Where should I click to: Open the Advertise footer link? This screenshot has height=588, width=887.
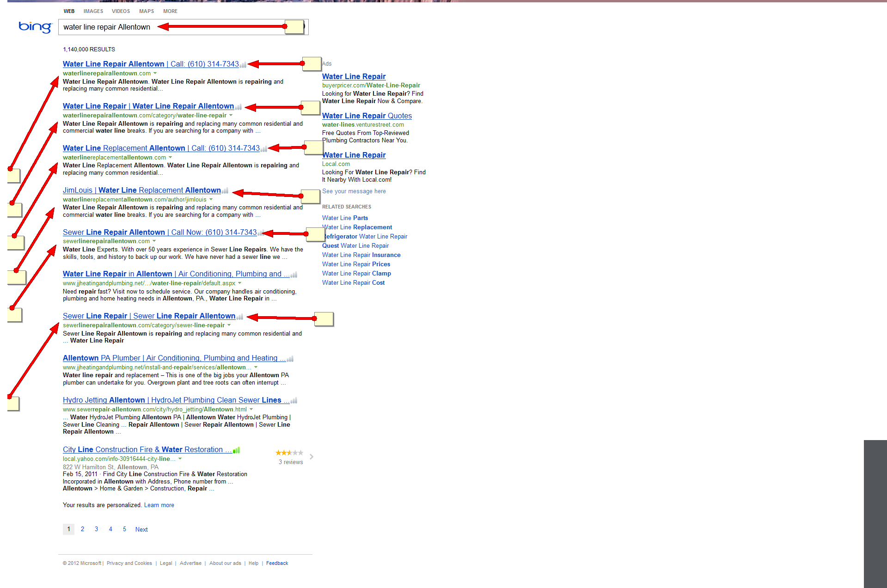coord(190,563)
